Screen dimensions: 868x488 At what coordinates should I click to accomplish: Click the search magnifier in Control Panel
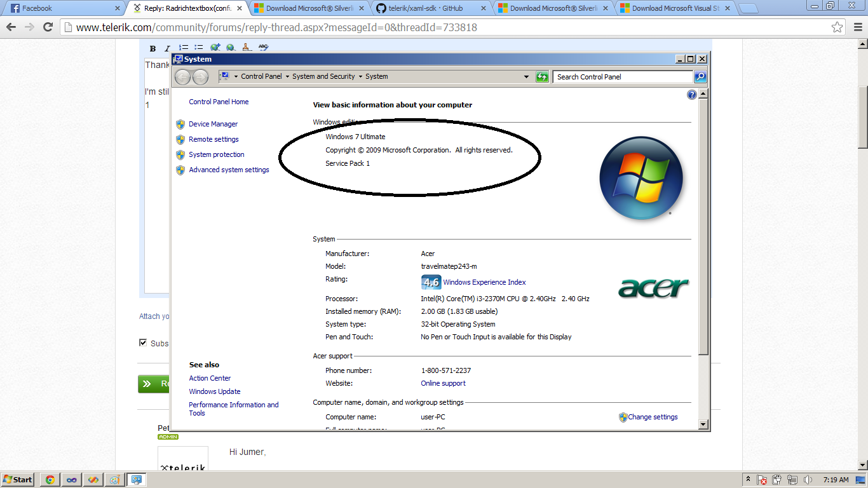(x=700, y=77)
